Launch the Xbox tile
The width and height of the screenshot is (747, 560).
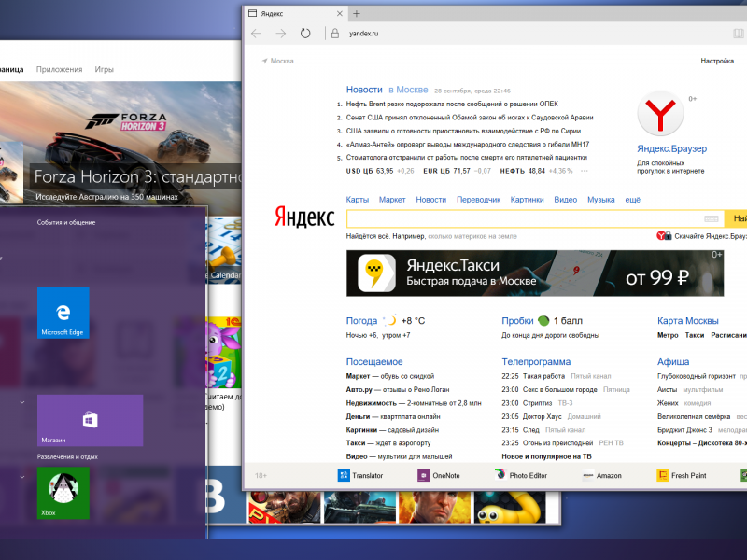(63, 493)
